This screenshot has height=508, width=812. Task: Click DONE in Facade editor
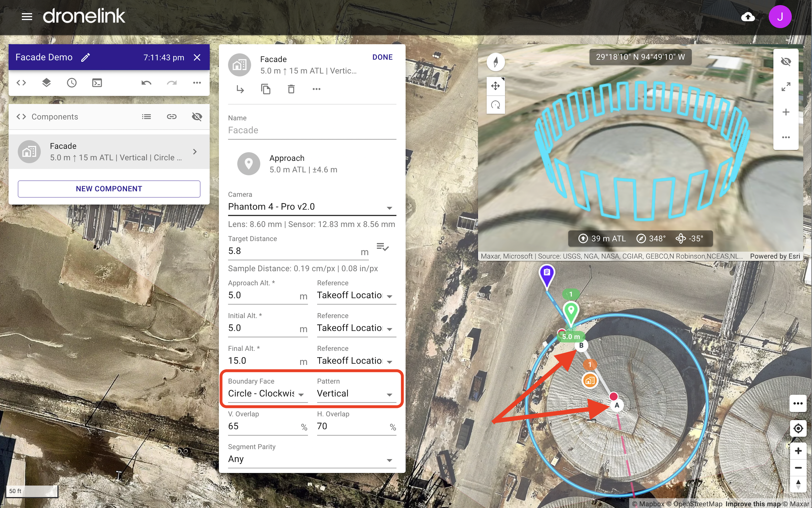coord(382,57)
